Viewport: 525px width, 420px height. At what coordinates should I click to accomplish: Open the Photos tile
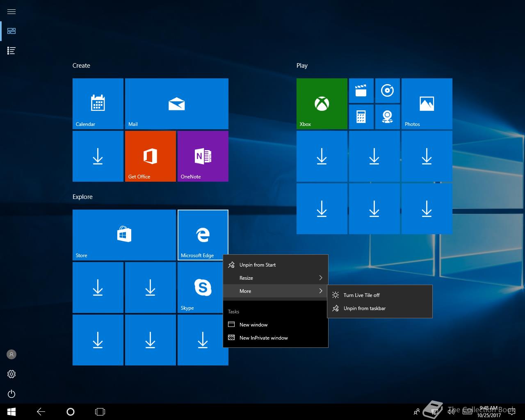coord(427,104)
